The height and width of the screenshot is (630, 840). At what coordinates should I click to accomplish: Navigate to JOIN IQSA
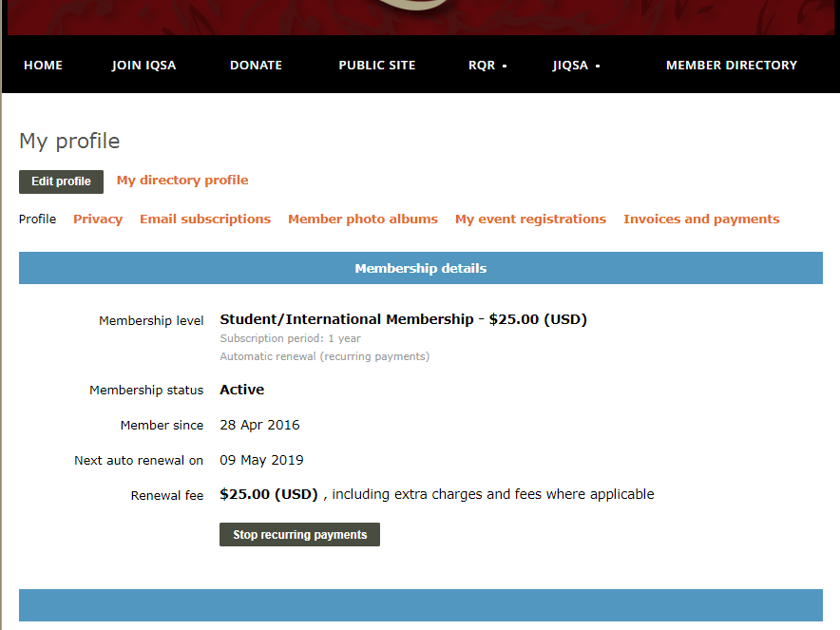143,65
